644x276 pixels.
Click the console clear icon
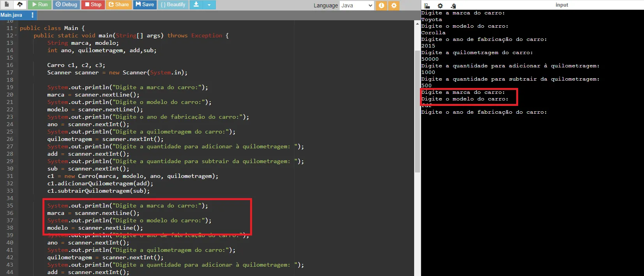click(x=453, y=5)
